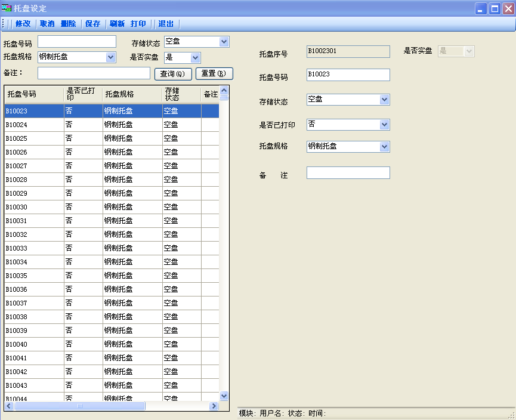Select table row B10023
Viewport: 516px width, 420px height.
[x=112, y=111]
